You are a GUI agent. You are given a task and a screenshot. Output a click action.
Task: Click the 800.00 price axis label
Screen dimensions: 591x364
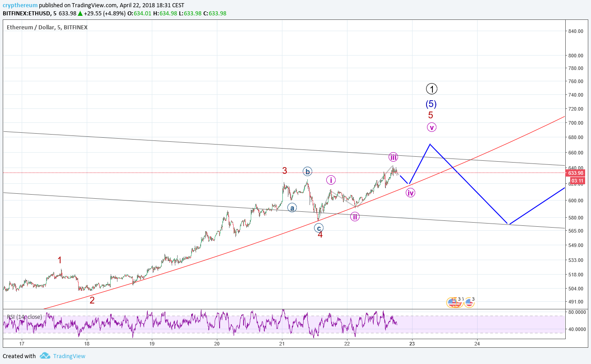pos(575,56)
